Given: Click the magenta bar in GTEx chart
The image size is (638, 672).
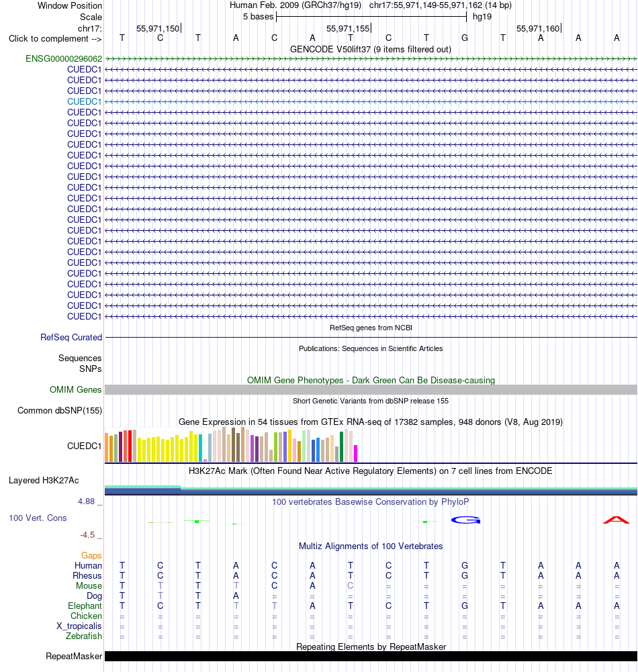Looking at the screenshot, I should pyautogui.click(x=355, y=453).
